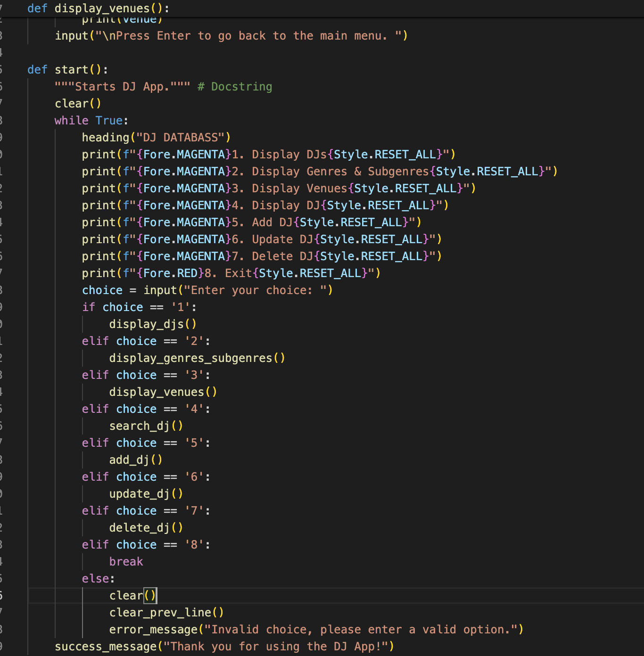Click the "elif choice == '8':" line

(146, 545)
